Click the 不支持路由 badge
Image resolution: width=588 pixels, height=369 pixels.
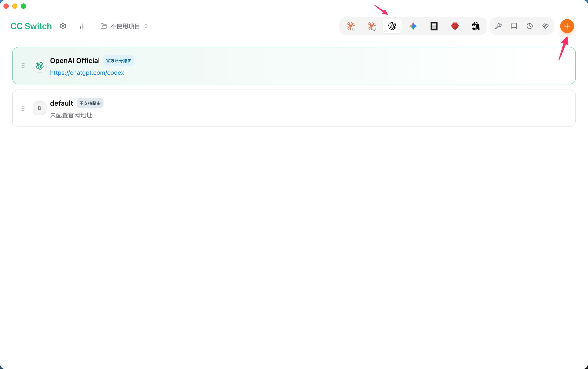(x=90, y=103)
